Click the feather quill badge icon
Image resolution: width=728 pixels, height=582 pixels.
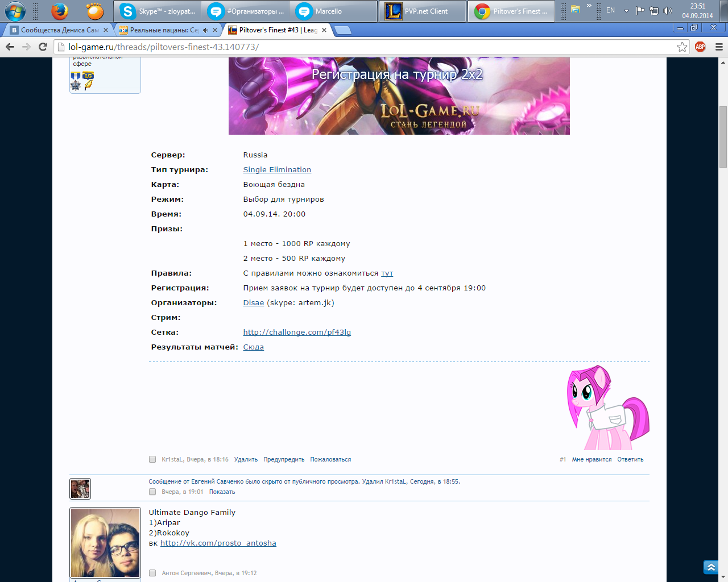coord(88,85)
